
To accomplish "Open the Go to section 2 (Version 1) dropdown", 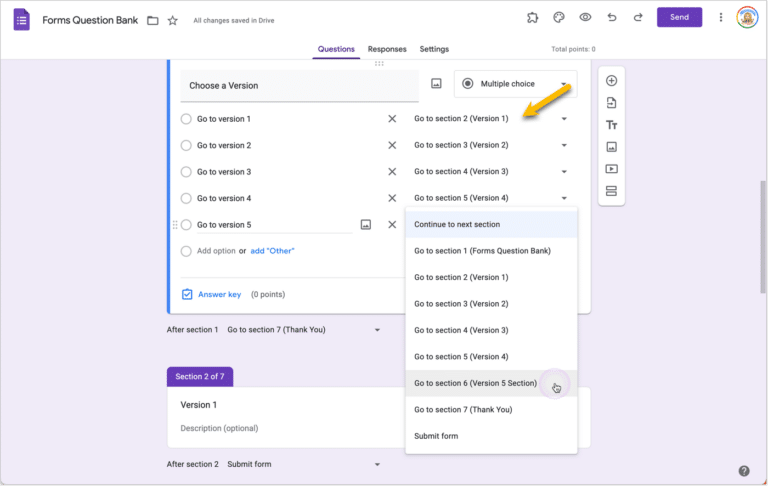I will [491, 119].
